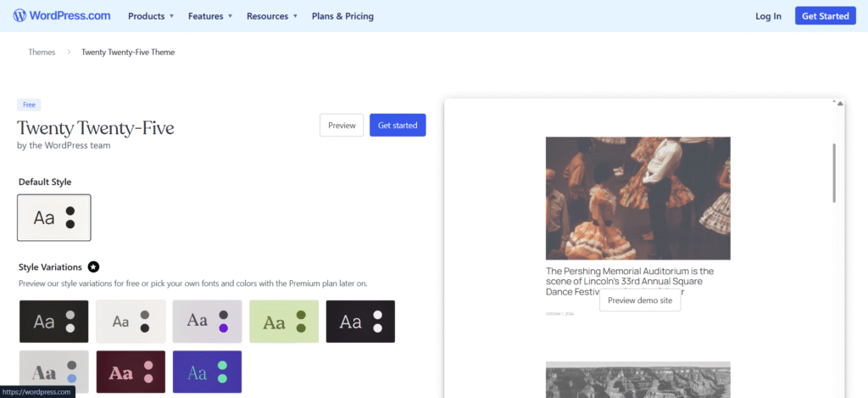Click the Preview demo site button
Image resolution: width=868 pixels, height=398 pixels.
(640, 300)
